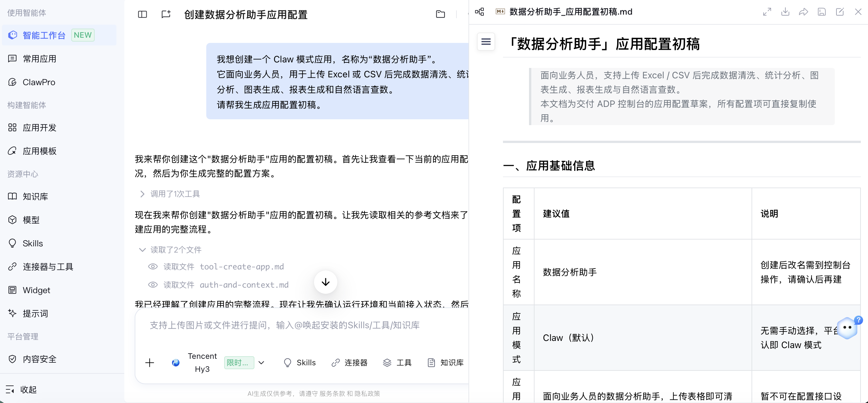The height and width of the screenshot is (403, 868).
Task: Click eye icon beside auth-and-context.md
Action: [153, 285]
